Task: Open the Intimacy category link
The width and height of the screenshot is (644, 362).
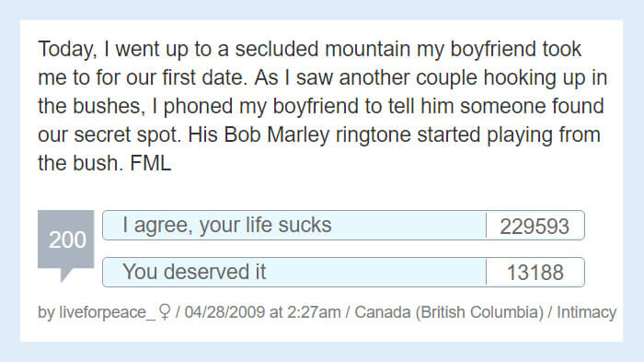Action: point(587,312)
